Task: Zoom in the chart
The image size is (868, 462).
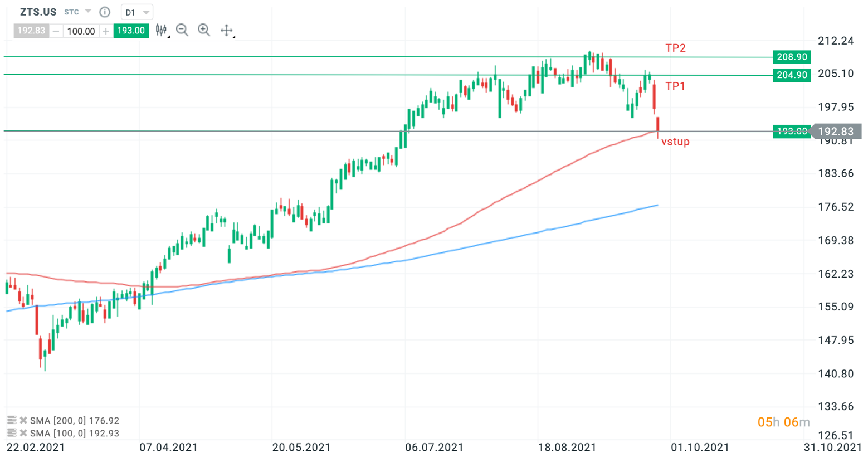Action: click(x=204, y=31)
